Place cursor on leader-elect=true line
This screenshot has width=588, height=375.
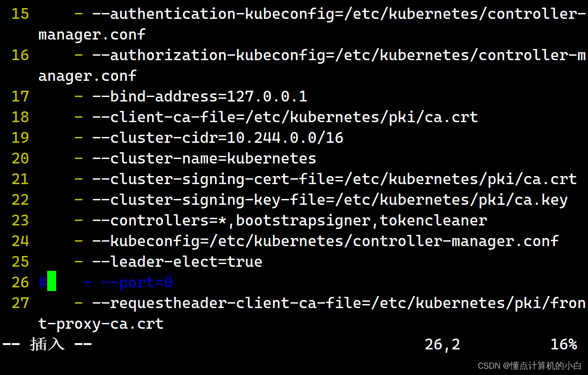coord(168,262)
